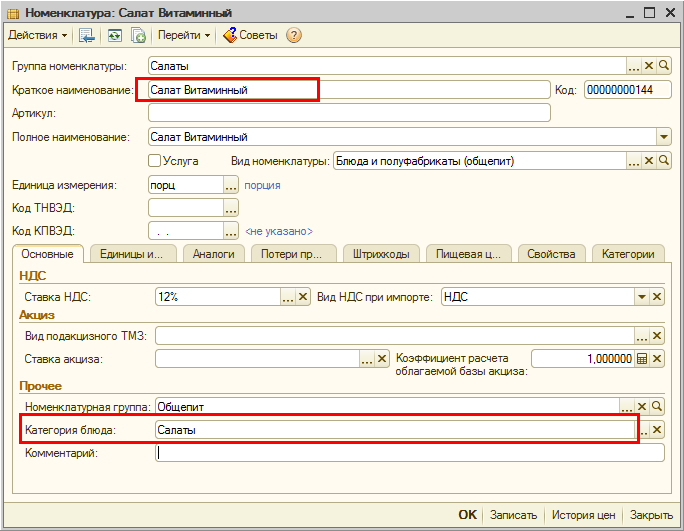Open the Вид НДС при импорте dropdown

click(x=641, y=297)
